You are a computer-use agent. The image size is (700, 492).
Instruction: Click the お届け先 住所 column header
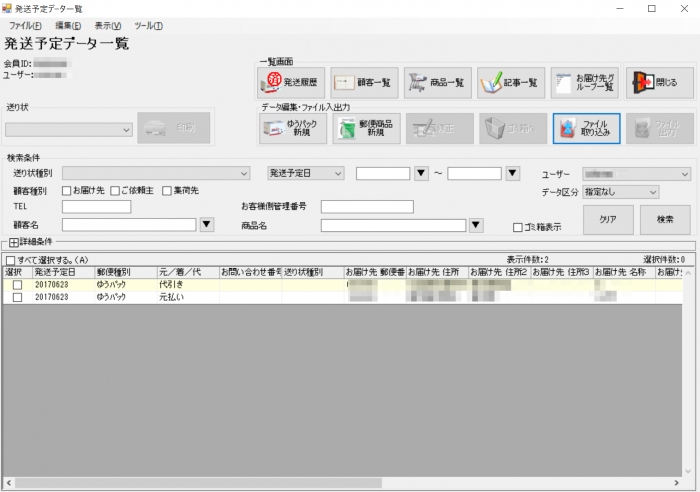pyautogui.click(x=438, y=272)
